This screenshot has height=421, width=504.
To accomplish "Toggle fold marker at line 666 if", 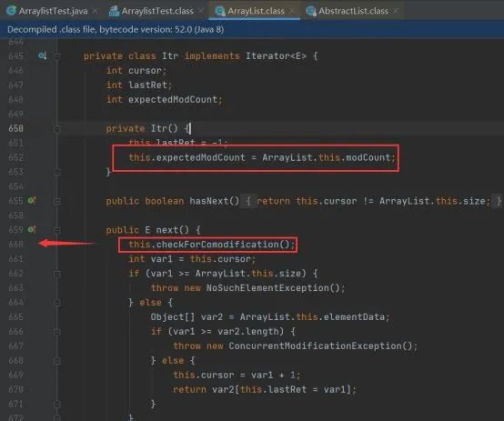I will [57, 332].
